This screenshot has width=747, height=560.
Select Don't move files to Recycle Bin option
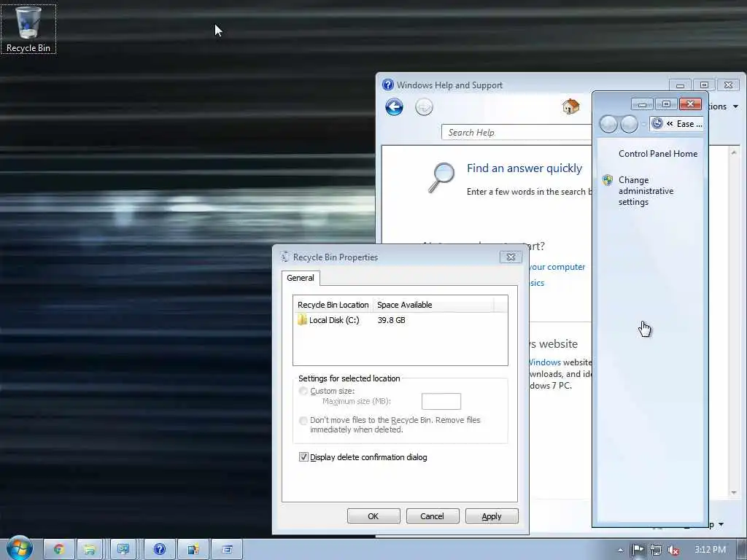pyautogui.click(x=303, y=421)
